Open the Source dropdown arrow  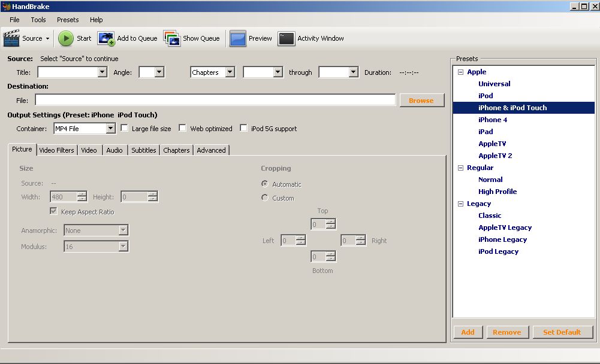point(47,39)
